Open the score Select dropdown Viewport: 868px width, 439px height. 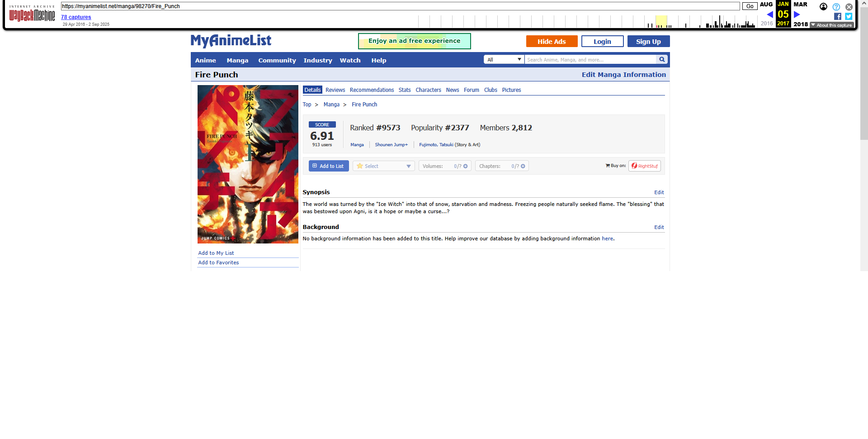tap(384, 166)
